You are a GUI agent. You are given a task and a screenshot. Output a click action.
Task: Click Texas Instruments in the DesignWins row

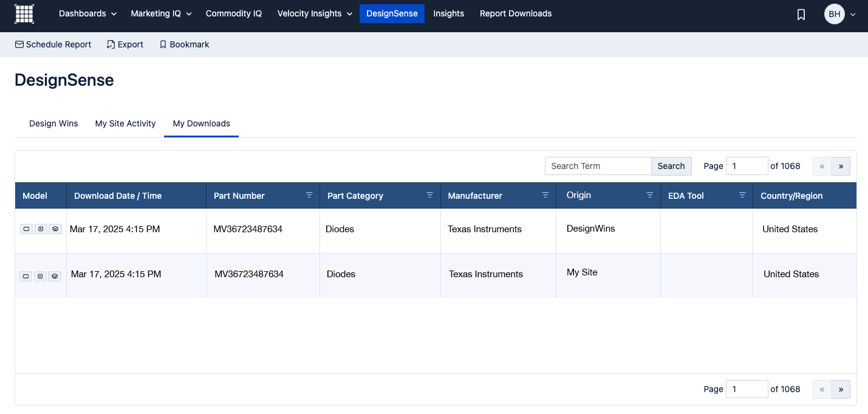tap(485, 229)
